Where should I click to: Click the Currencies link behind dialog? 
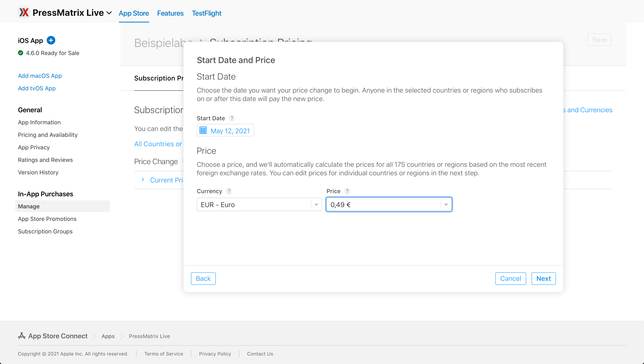(x=587, y=110)
